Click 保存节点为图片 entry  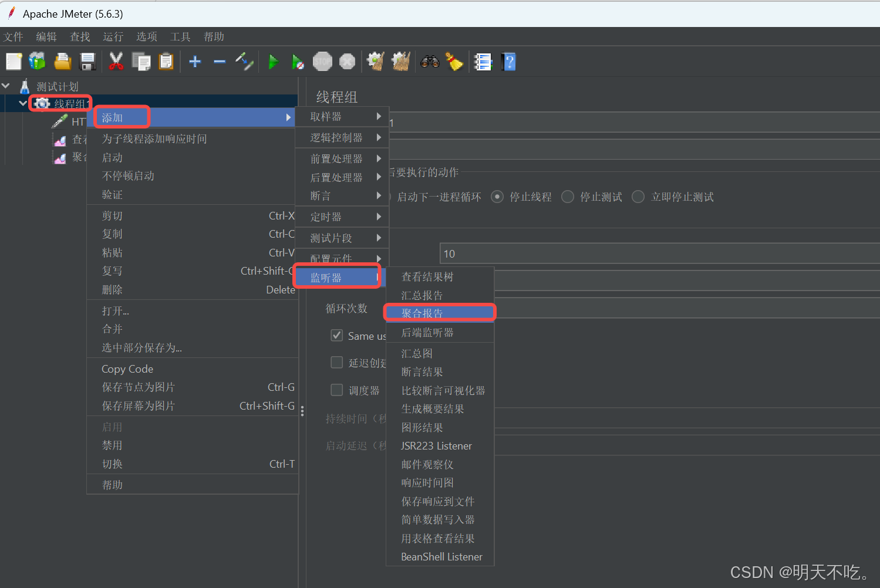tap(193, 387)
